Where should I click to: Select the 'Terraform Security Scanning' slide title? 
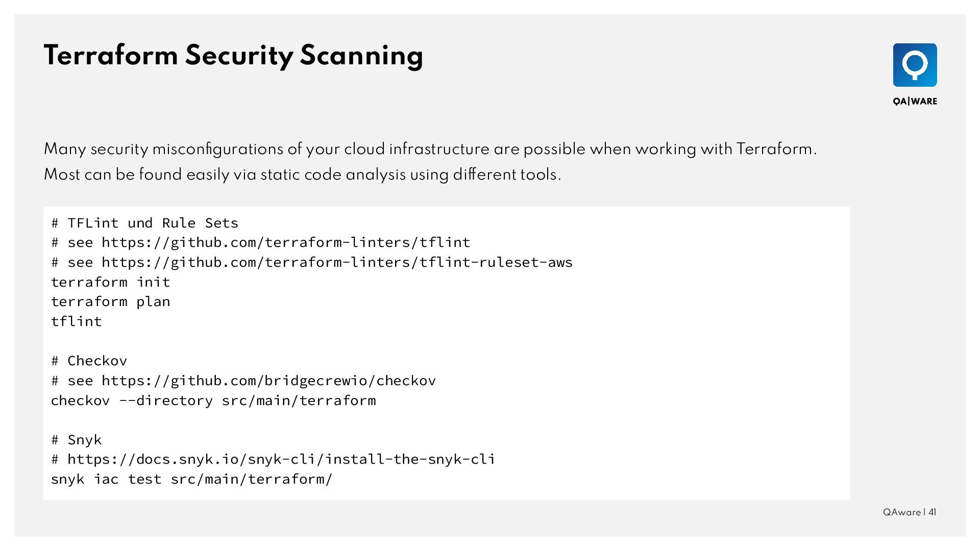[x=233, y=56]
